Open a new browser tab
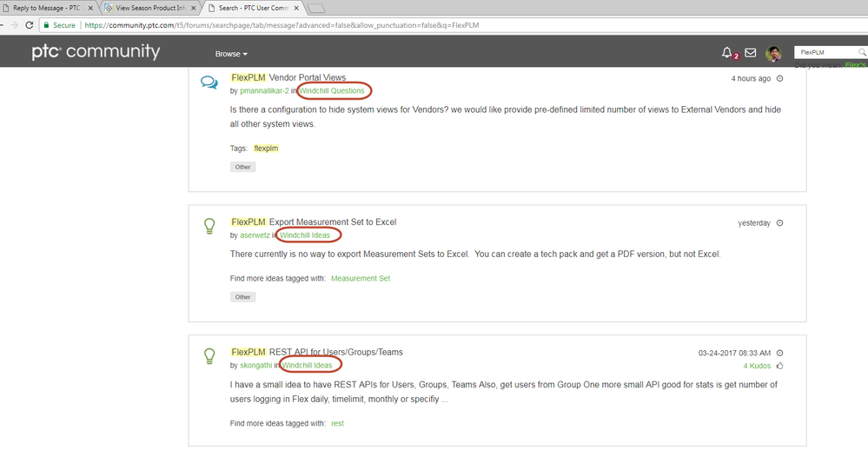 coord(316,9)
